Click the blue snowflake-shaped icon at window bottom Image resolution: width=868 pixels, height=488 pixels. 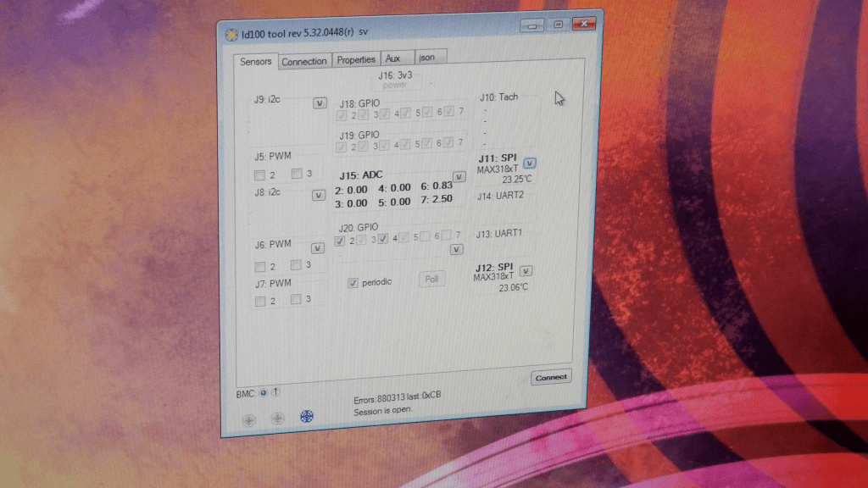[x=307, y=416]
